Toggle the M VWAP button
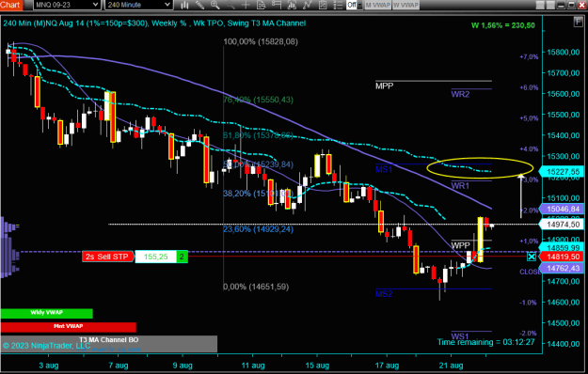The width and height of the screenshot is (588, 374). 377,5
